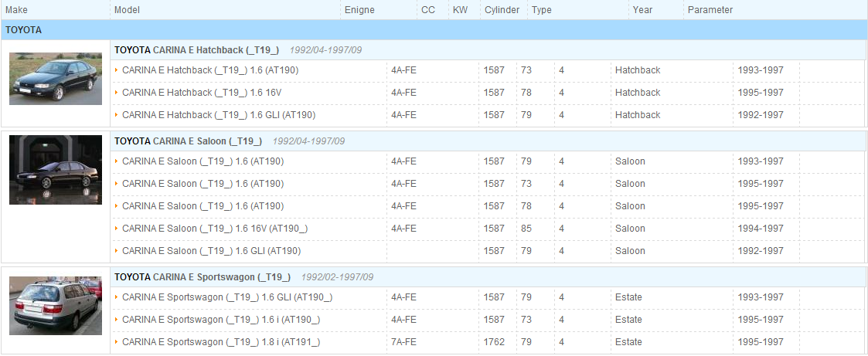
Task: Select CARINA E Hatchback (_T19_) 1.6 GLI (AT190)
Action: pos(220,115)
